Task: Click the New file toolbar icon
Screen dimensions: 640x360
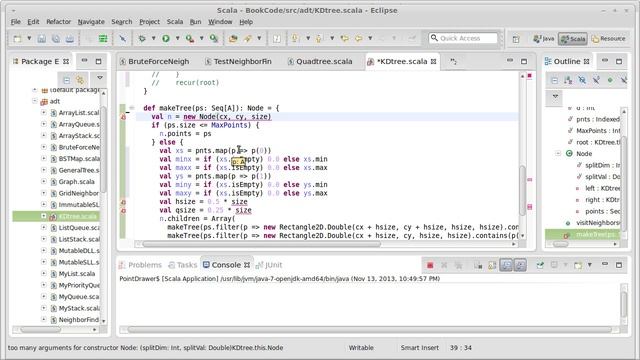Action: pyautogui.click(x=17, y=39)
